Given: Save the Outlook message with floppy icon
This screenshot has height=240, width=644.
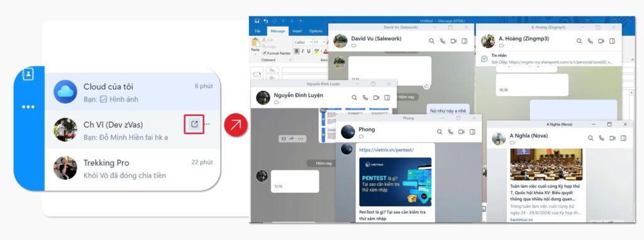Looking at the screenshot, I should (257, 21).
